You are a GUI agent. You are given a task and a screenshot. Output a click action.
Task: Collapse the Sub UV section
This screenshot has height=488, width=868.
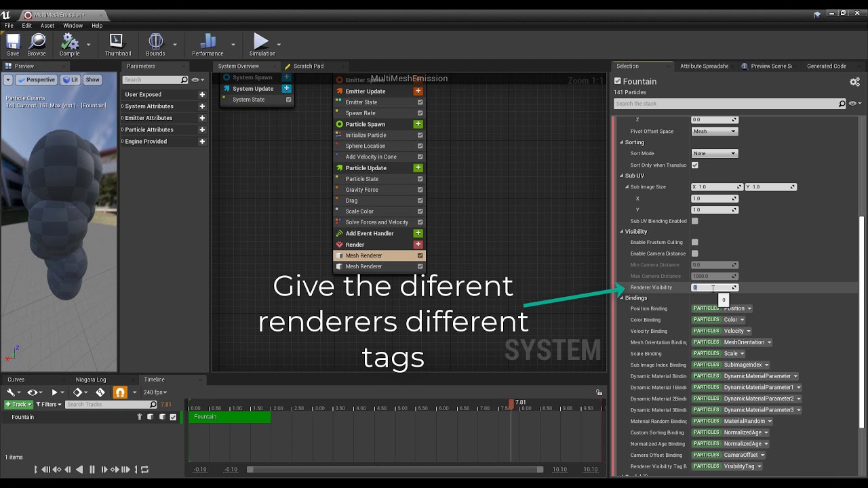point(621,176)
